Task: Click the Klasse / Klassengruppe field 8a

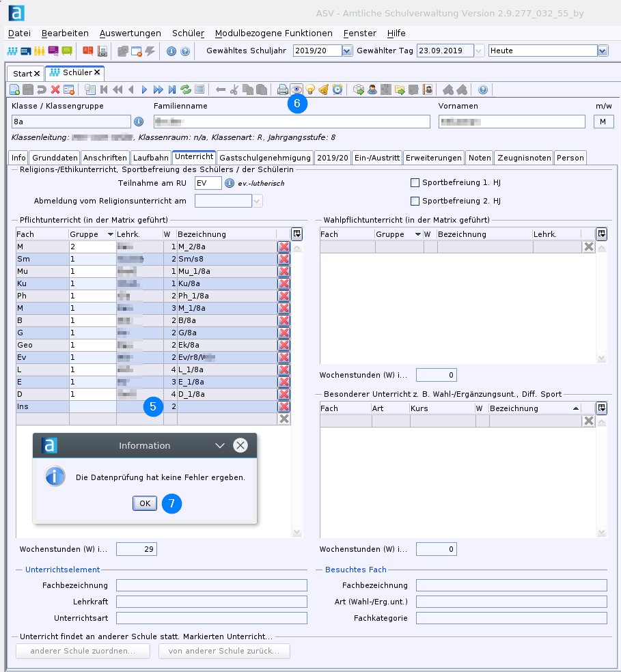Action: (x=71, y=122)
